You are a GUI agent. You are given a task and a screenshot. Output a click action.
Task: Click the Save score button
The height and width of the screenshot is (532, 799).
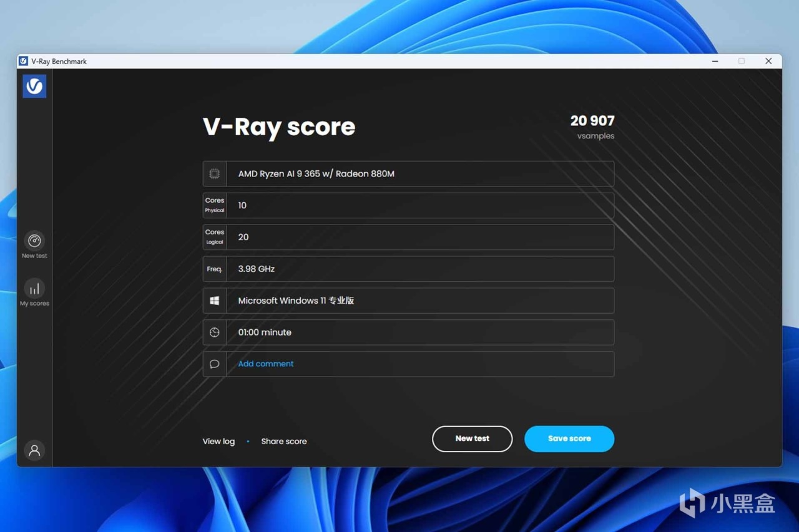pyautogui.click(x=569, y=439)
